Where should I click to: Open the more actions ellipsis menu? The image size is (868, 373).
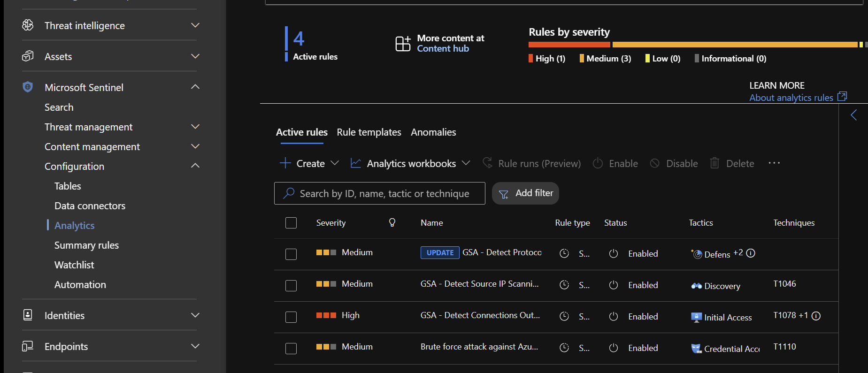point(774,163)
